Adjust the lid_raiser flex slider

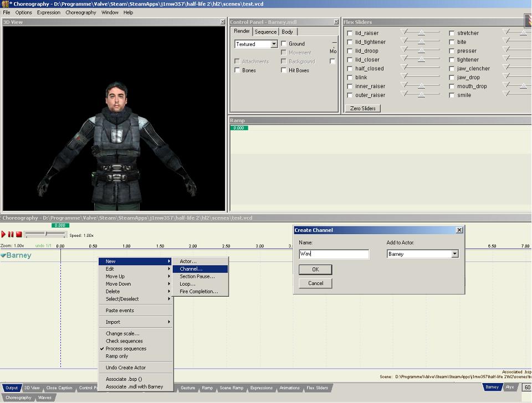(x=421, y=33)
